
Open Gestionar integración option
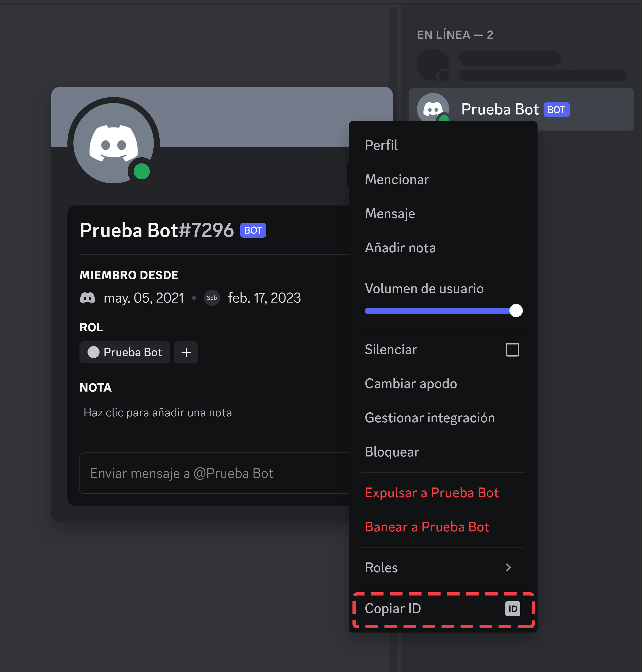tap(443, 418)
